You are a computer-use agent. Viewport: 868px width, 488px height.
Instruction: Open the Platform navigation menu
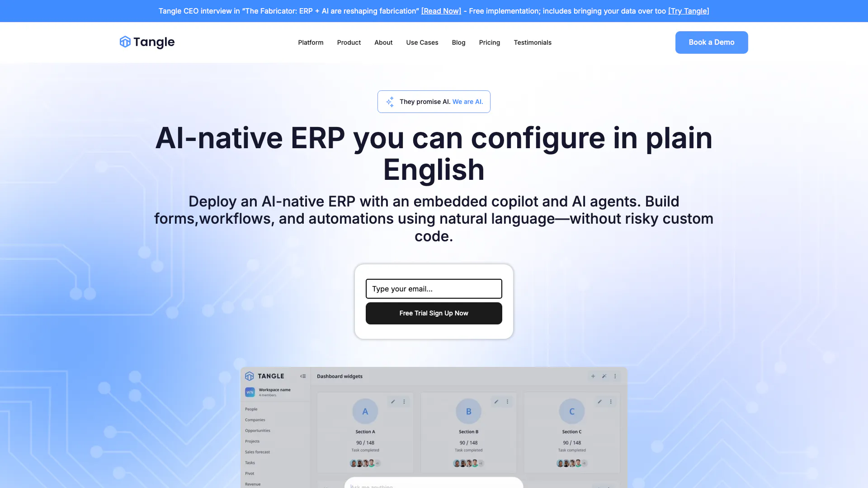(311, 42)
